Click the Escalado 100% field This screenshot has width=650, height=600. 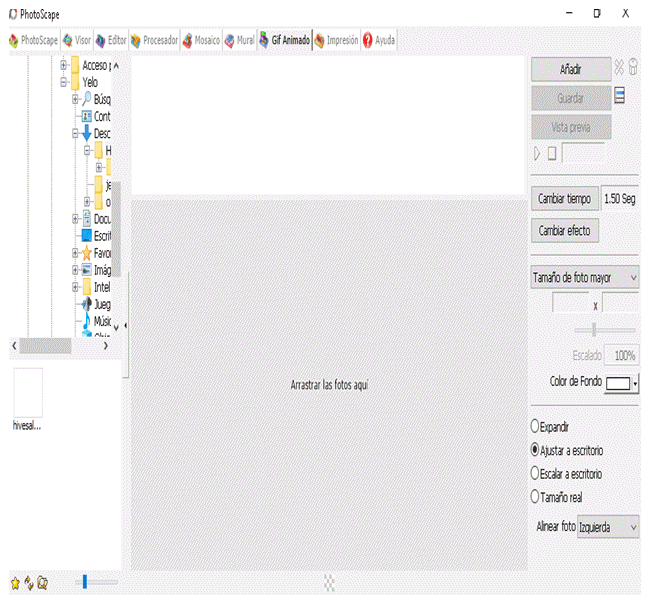click(621, 355)
